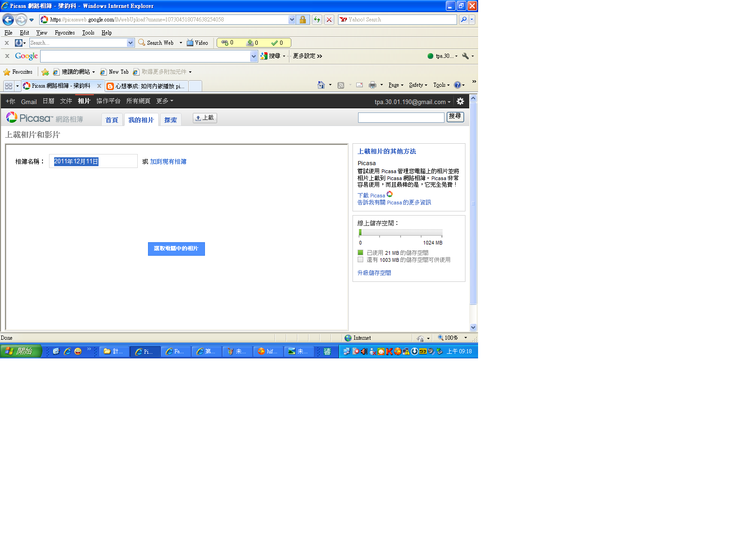Click the Yahoo search magnifier button
The height and width of the screenshot is (560, 747).
(x=463, y=20)
